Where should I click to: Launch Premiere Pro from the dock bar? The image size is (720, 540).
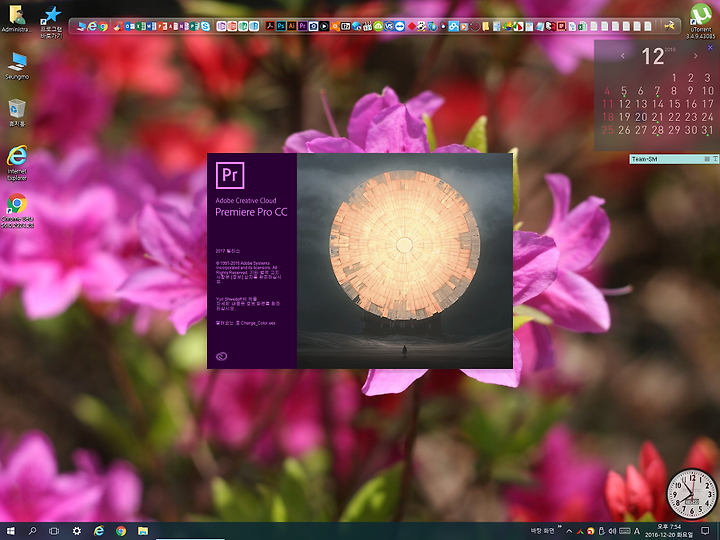(303, 26)
